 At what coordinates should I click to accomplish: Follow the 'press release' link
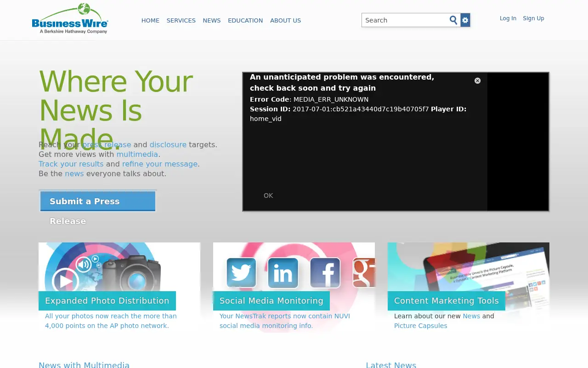107,144
